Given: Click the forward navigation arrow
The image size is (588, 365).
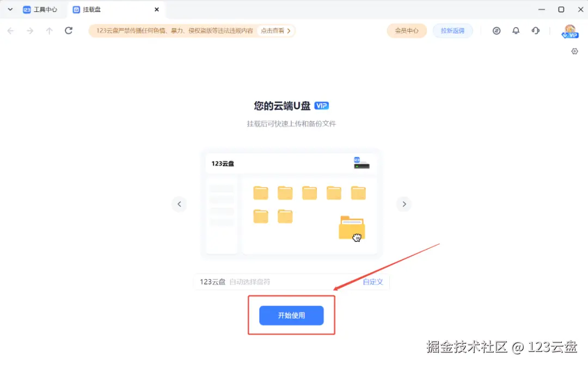Looking at the screenshot, I should tap(30, 30).
